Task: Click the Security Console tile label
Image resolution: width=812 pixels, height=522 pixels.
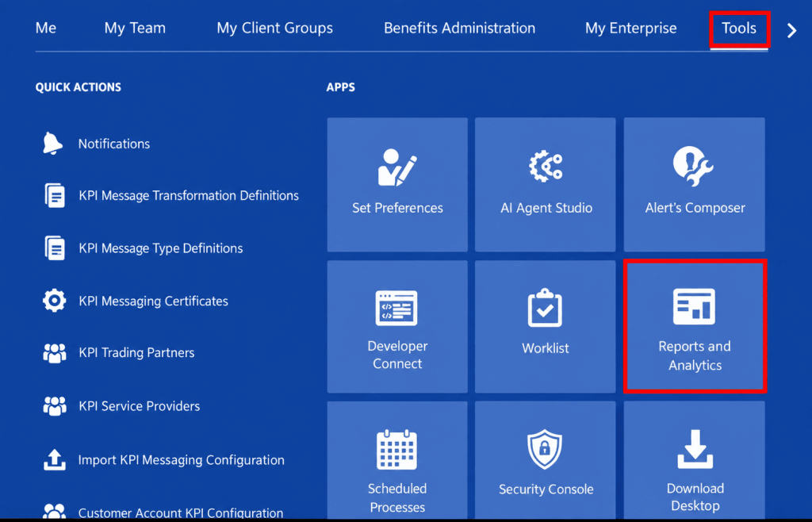Action: 546,489
